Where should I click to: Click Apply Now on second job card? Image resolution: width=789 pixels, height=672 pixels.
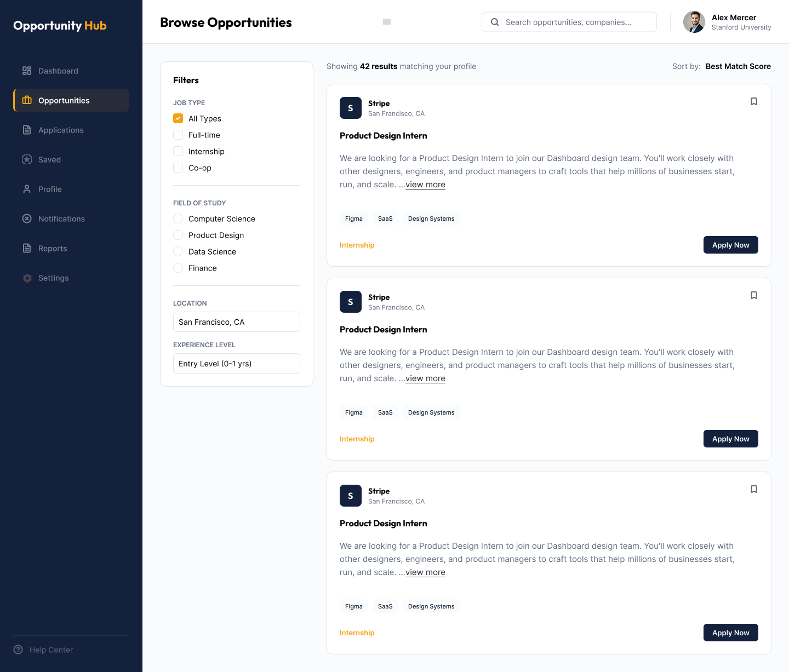[x=731, y=439]
